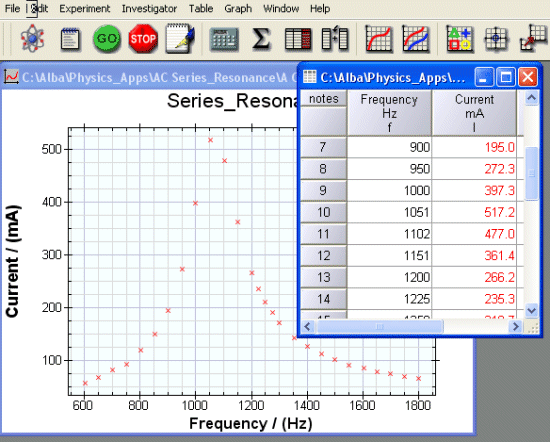
Task: Open the Graph menu
Action: (x=238, y=8)
